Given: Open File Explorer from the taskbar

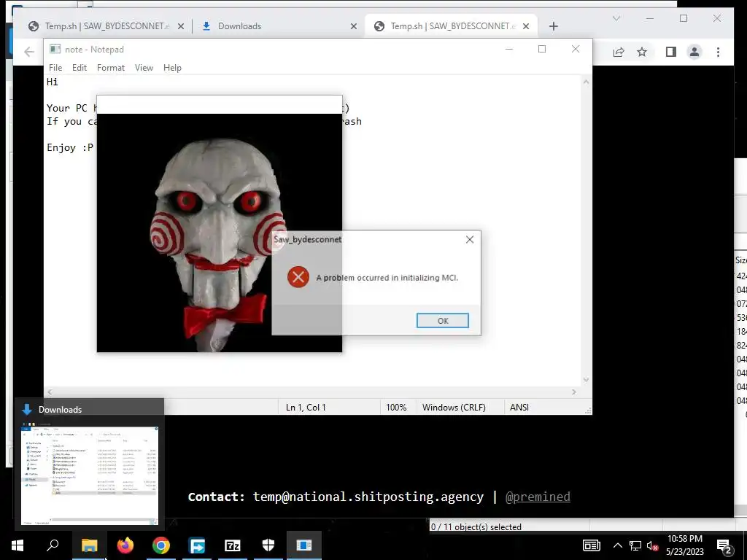Looking at the screenshot, I should point(89,545).
